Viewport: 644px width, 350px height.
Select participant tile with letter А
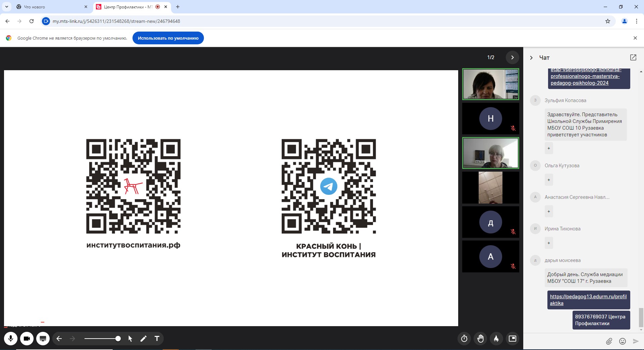click(x=491, y=256)
